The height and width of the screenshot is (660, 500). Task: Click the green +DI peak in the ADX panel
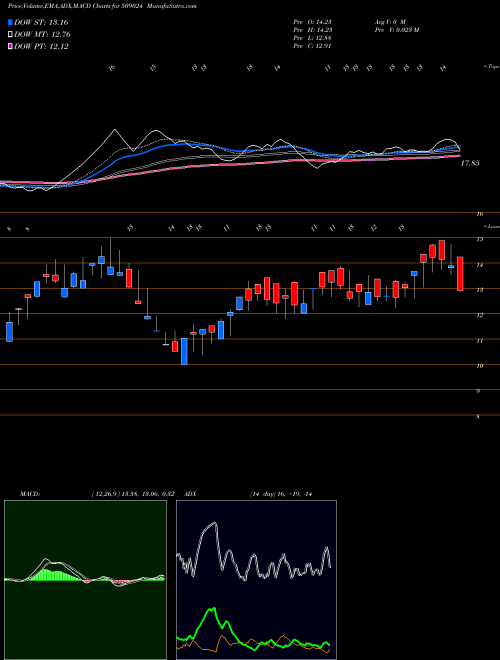pos(213,609)
